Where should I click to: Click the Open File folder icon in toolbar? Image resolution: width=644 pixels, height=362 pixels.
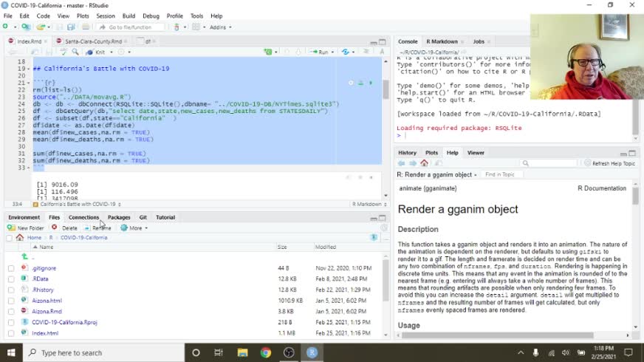click(40, 27)
